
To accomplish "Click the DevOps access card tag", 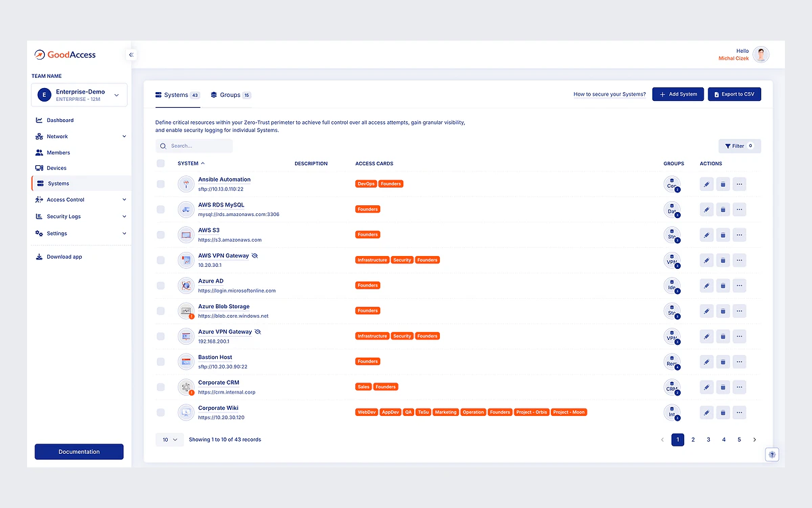I will [x=365, y=184].
